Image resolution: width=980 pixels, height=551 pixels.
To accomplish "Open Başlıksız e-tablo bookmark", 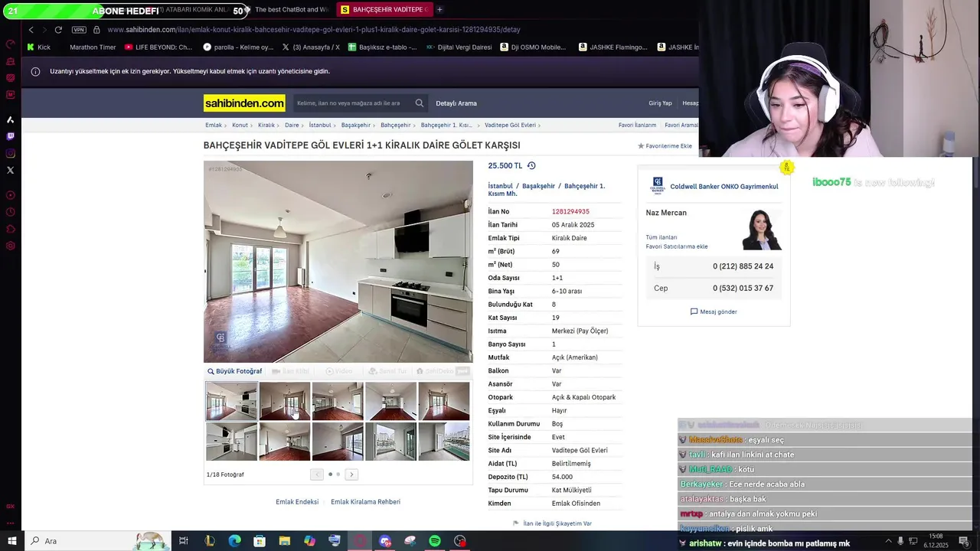I will (x=383, y=47).
